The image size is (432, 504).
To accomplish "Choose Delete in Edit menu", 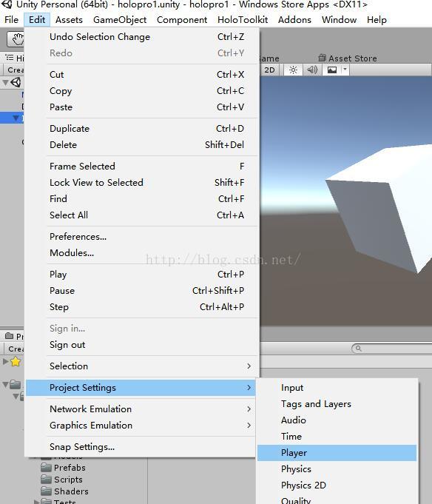I will pyautogui.click(x=141, y=144).
